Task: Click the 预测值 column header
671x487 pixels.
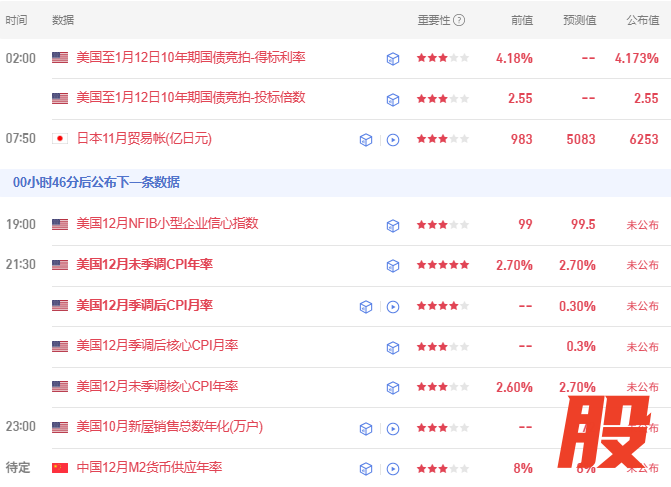Action: tap(580, 20)
